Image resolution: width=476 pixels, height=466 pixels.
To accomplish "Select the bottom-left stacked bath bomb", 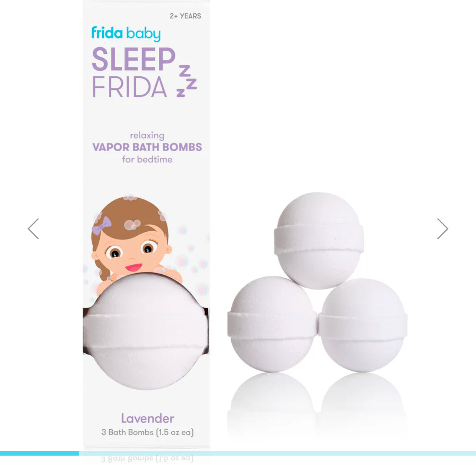I will (272, 324).
